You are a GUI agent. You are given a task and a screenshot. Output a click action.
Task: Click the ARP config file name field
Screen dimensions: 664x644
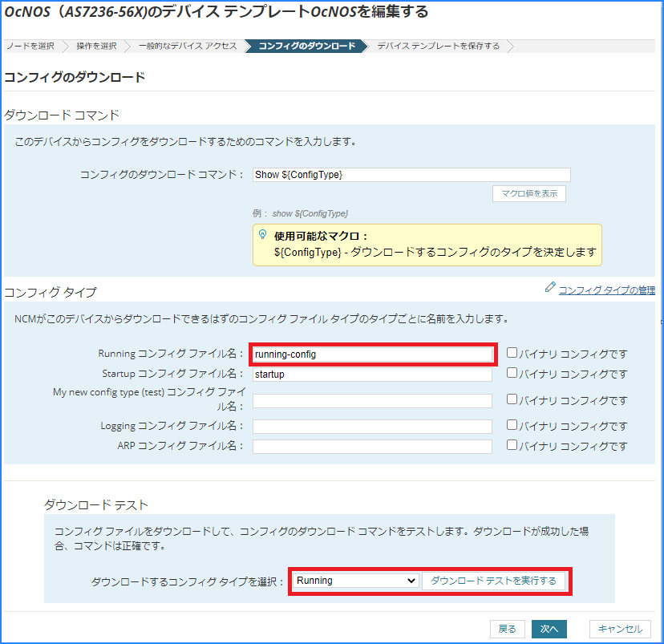coord(372,446)
